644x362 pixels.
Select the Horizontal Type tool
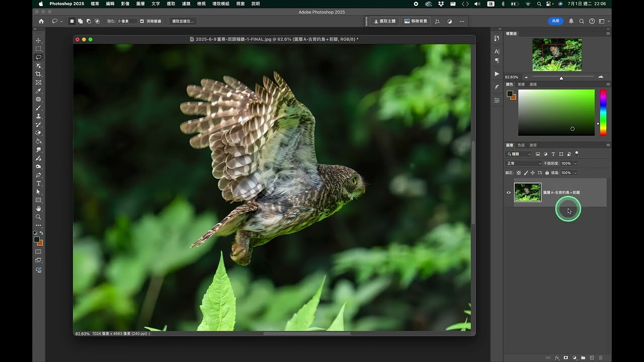(38, 184)
